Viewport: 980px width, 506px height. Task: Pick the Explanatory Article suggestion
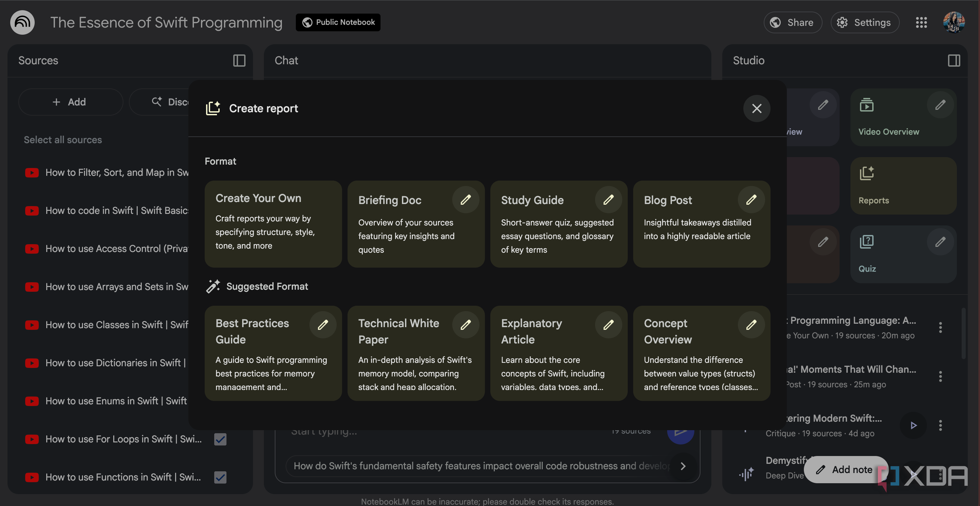coord(558,353)
